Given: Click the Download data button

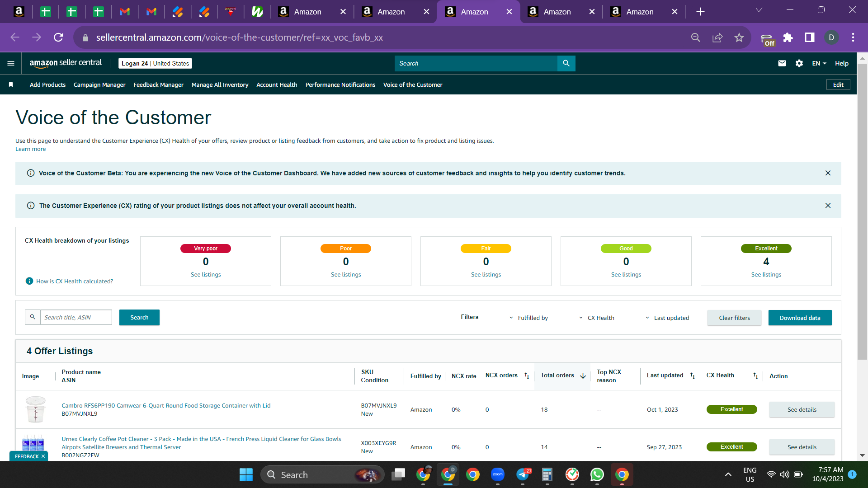Looking at the screenshot, I should tap(800, 318).
